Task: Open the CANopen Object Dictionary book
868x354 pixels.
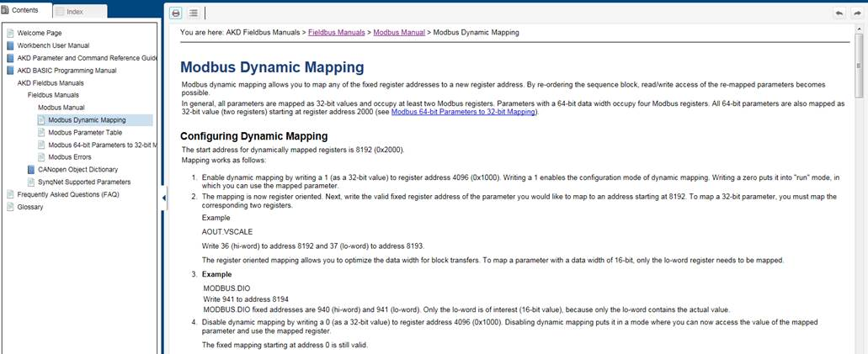Action: (77, 169)
